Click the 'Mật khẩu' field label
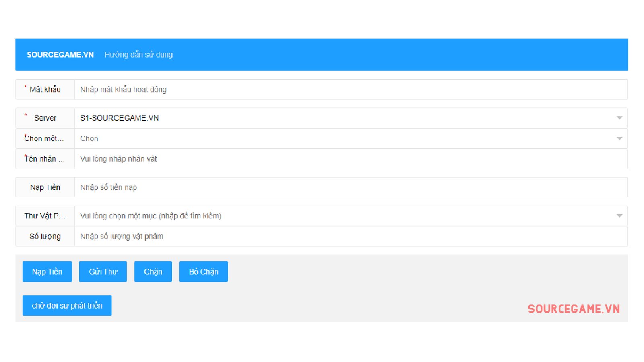The image size is (644, 362). pos(45,89)
